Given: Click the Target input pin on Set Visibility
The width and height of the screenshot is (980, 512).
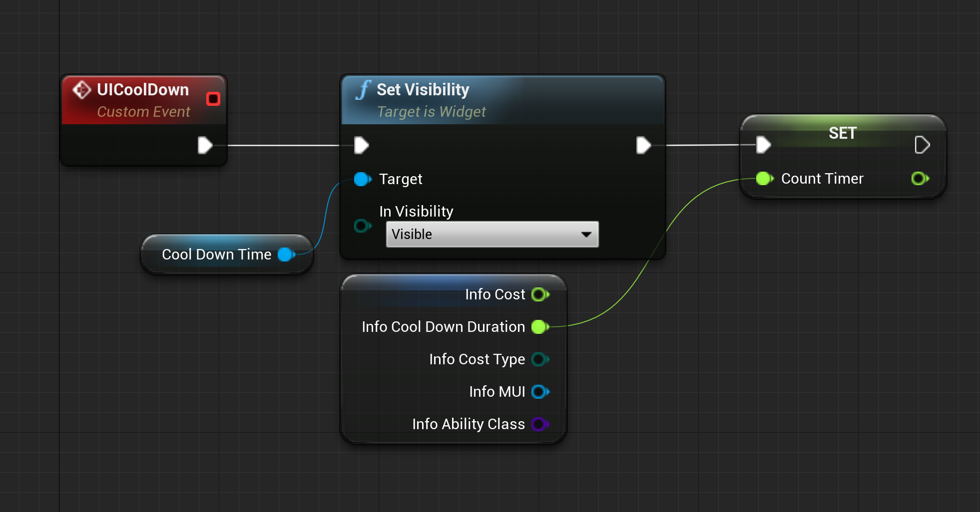Looking at the screenshot, I should pos(362,179).
